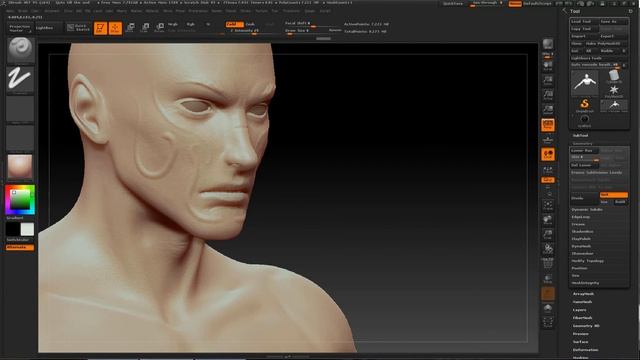Expand the ZRemesher section
Image resolution: width=640 pixels, height=360 pixels.
point(582,253)
